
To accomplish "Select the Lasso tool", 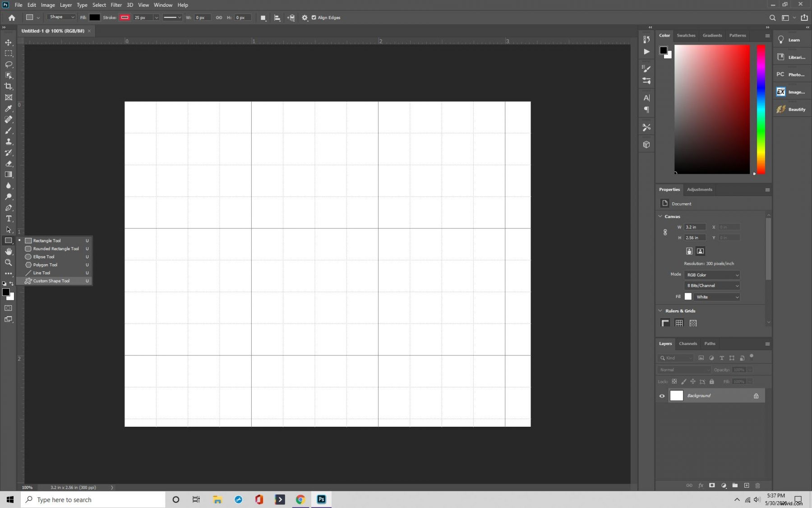I will (x=9, y=65).
